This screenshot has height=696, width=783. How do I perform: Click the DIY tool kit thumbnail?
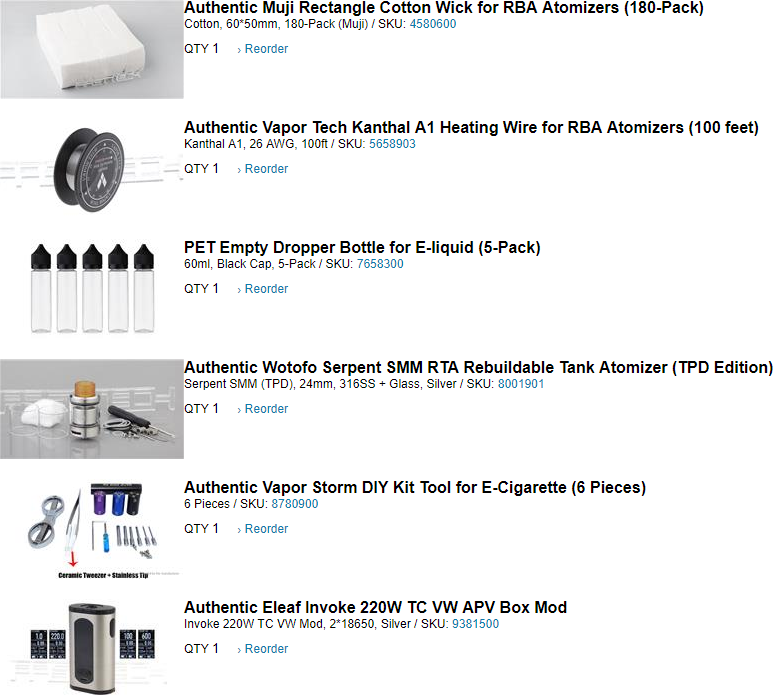(92, 529)
